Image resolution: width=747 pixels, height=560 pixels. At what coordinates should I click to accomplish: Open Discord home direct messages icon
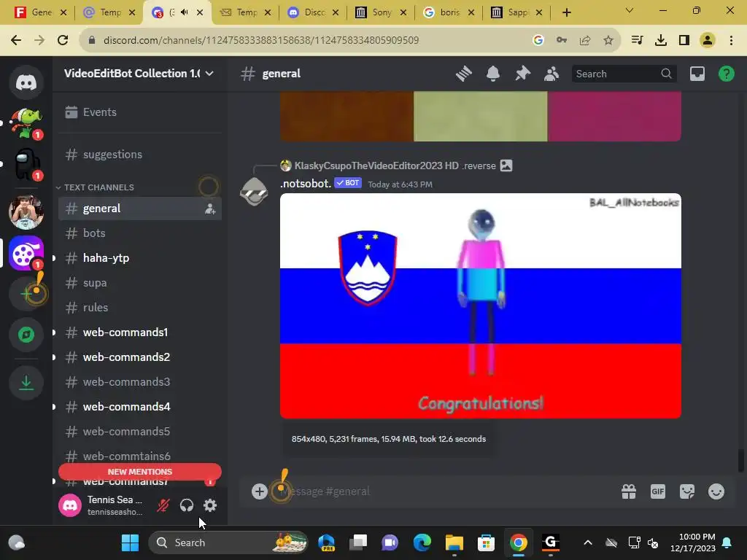point(26,82)
